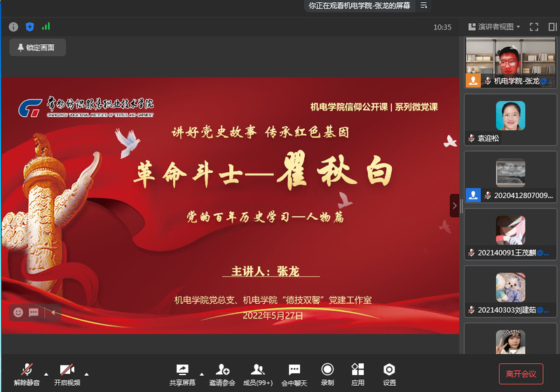This screenshot has width=560, height=392.
Task: Enter fullscreen mode in top bar
Action: click(534, 27)
